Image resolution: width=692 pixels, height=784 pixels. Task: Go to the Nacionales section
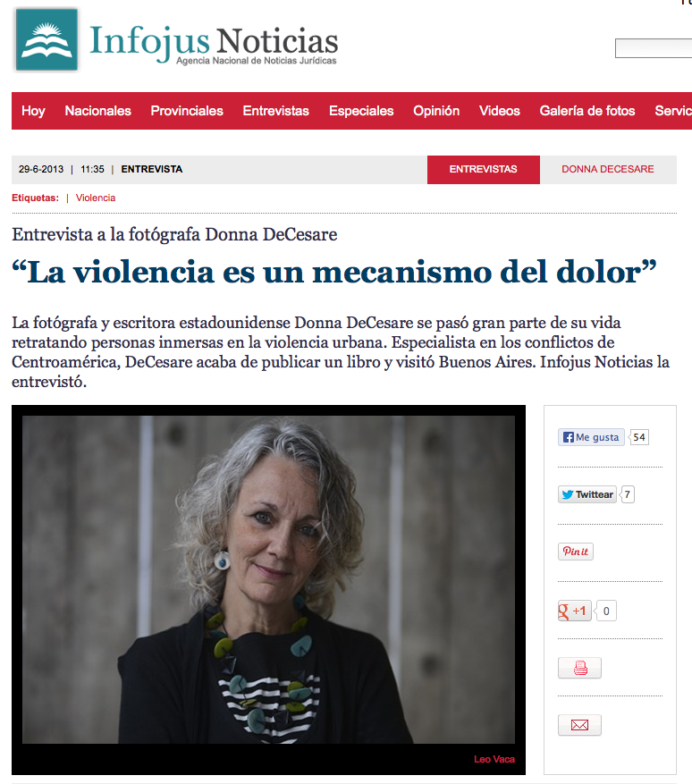coord(98,111)
